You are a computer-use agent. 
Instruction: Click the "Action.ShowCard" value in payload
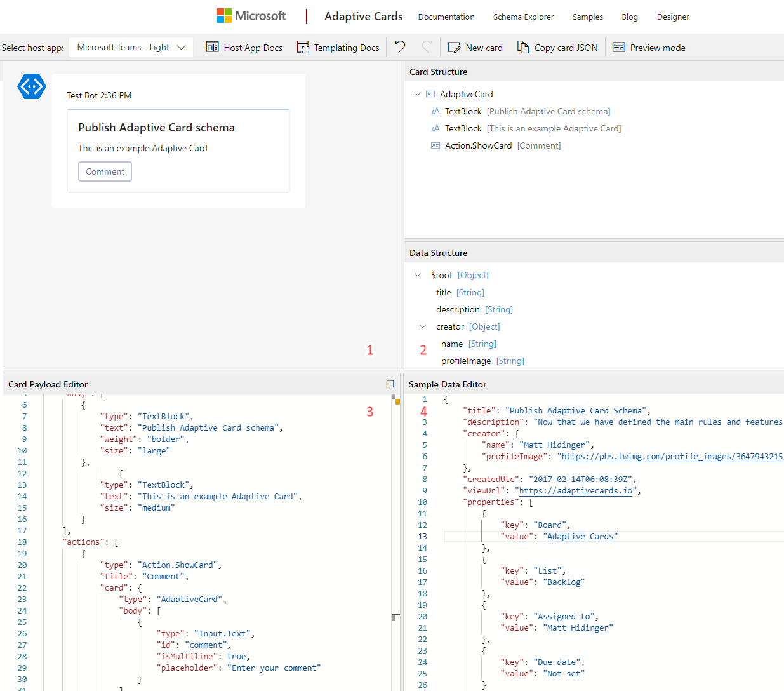tap(178, 565)
